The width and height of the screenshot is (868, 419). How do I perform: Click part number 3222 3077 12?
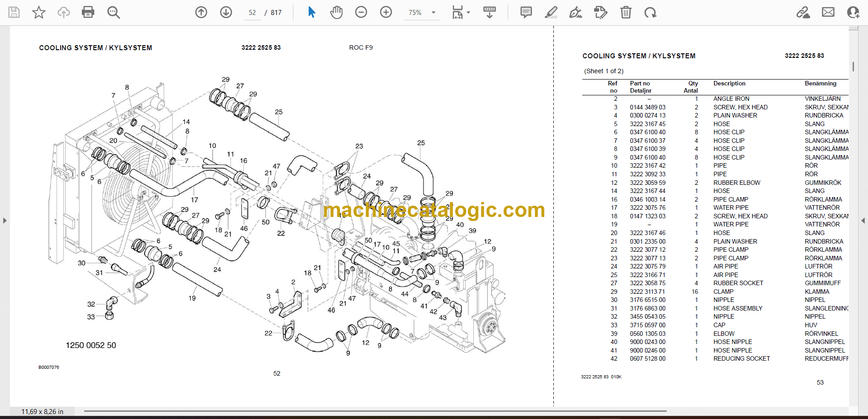tap(648, 250)
